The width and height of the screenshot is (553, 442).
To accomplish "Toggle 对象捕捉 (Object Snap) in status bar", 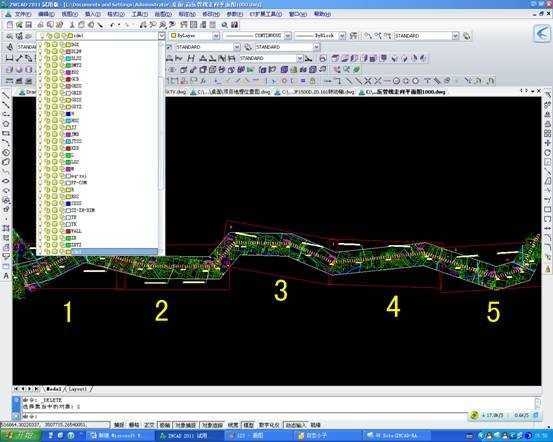I will [186, 425].
